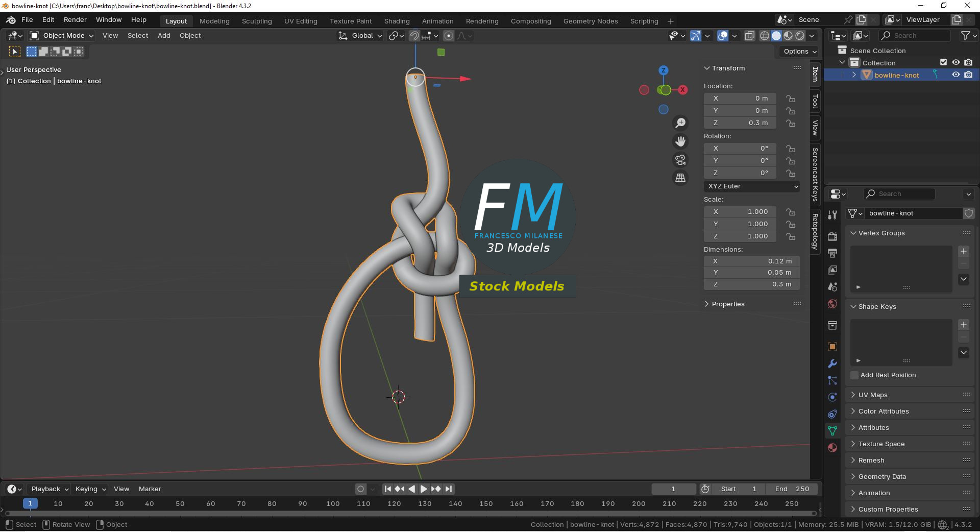Open the Tool sidebar tab

coord(815,102)
